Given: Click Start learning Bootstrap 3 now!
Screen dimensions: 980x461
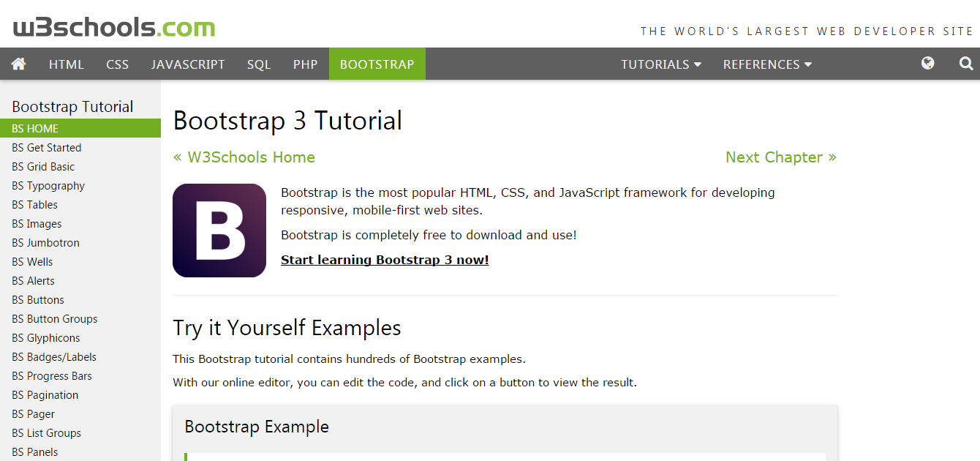Looking at the screenshot, I should [385, 259].
